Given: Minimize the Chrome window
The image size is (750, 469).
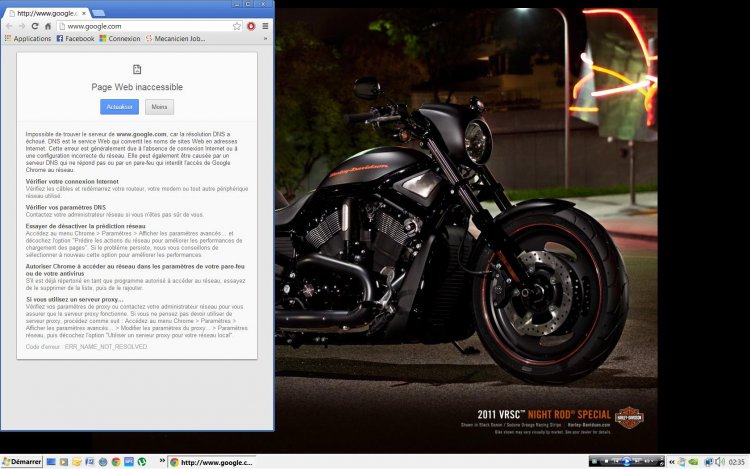Looking at the screenshot, I should pos(237,4).
